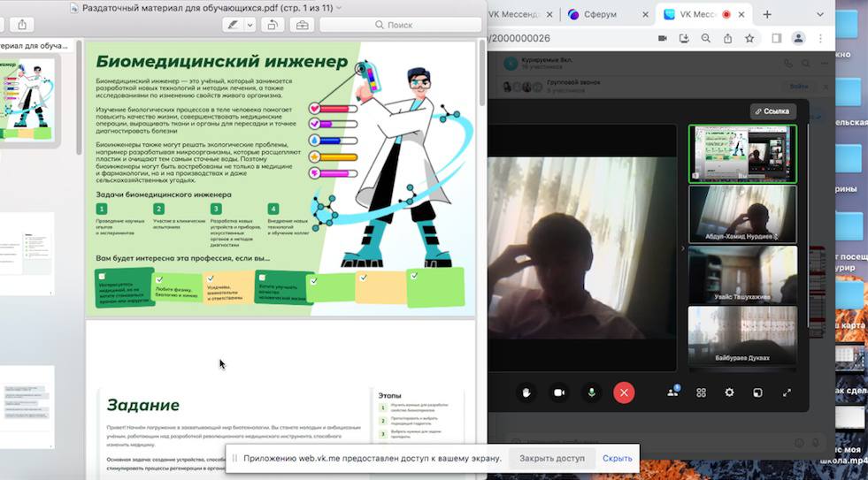Expand the call to fullscreen
This screenshot has height=480, width=868.
pos(786,392)
